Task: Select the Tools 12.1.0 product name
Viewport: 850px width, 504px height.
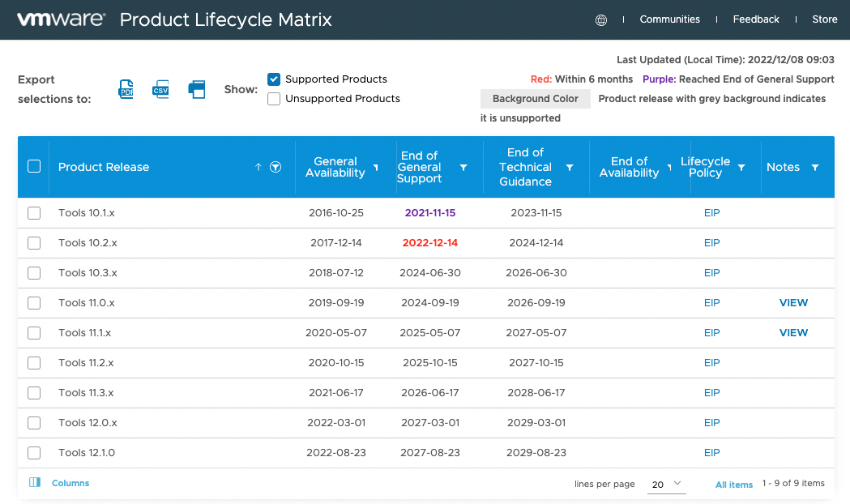Action: pos(87,452)
